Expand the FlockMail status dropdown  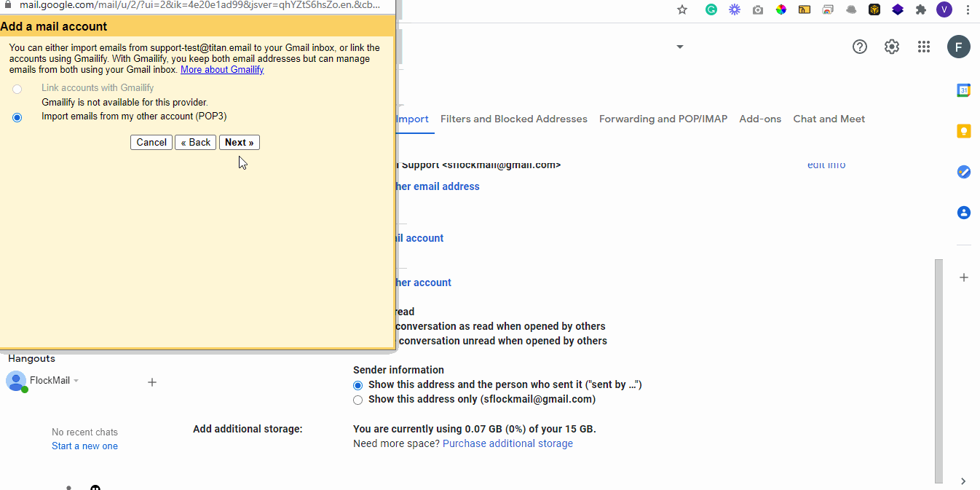[76, 381]
